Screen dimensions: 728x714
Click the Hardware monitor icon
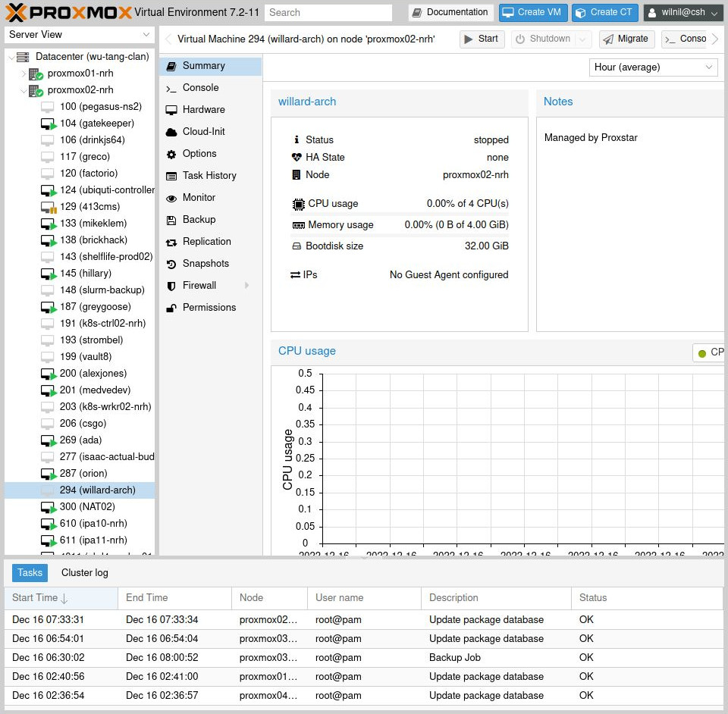click(171, 110)
